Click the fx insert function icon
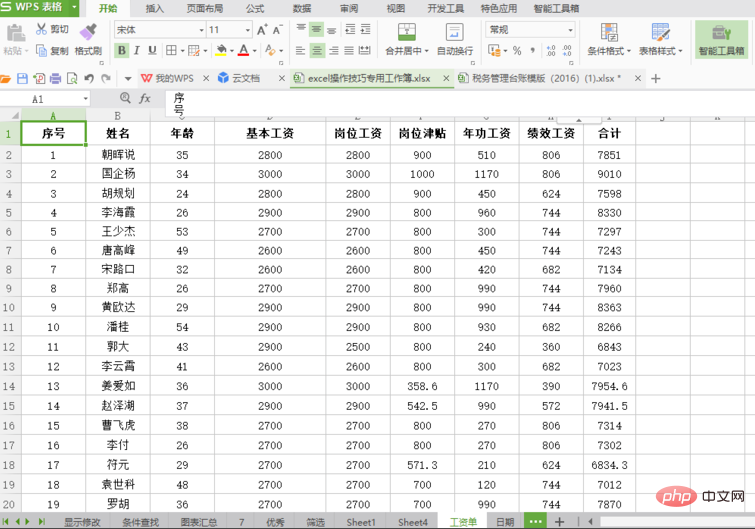Screen dimensions: 755x529 click(144, 99)
